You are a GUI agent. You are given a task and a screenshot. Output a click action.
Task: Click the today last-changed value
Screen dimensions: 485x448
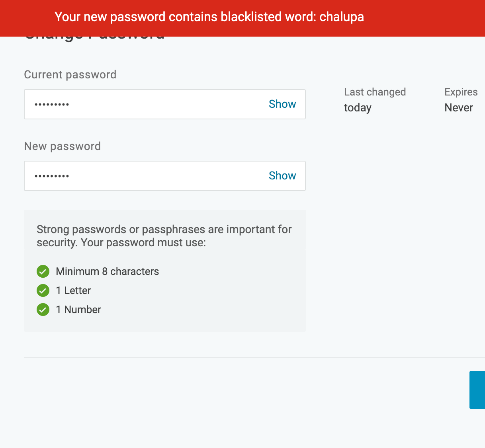pyautogui.click(x=358, y=108)
